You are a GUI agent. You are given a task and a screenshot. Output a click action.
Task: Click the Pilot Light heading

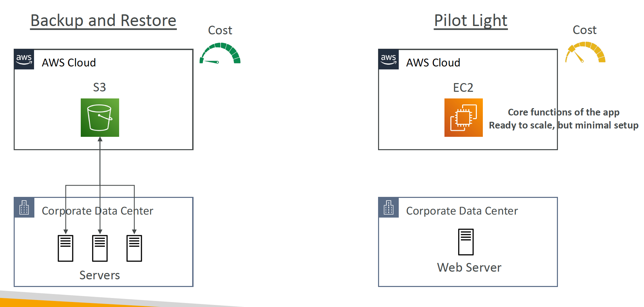tap(471, 21)
